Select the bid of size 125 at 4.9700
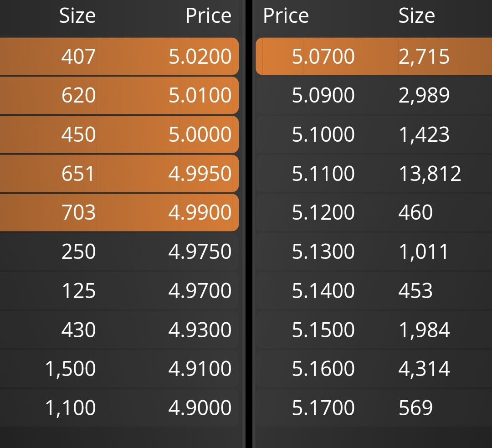Image resolution: width=492 pixels, height=448 pixels. [x=119, y=291]
